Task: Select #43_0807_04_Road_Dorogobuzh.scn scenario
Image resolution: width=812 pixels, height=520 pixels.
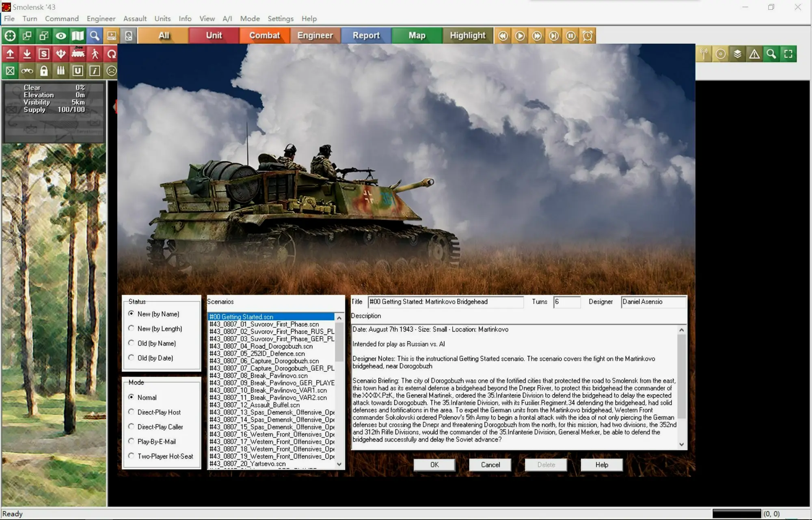Action: point(272,346)
